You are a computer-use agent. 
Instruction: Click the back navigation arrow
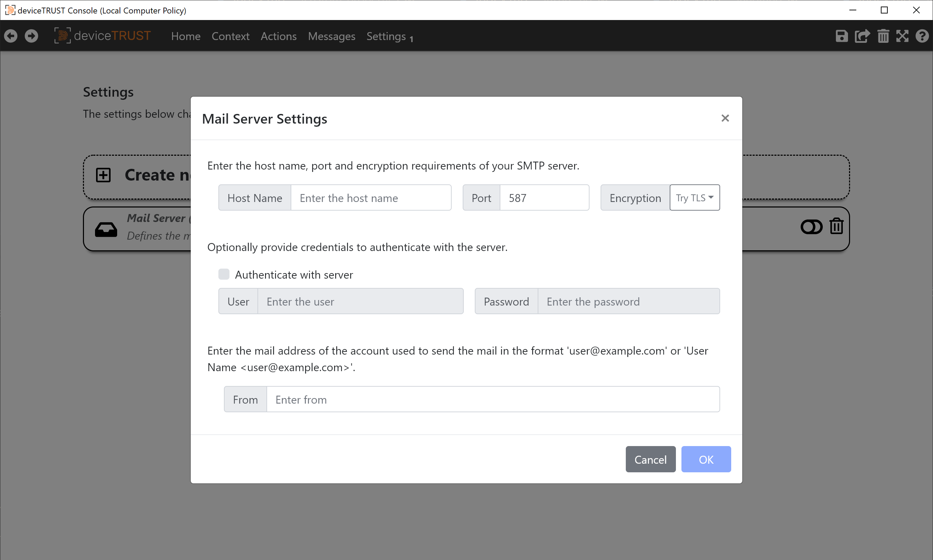[11, 36]
